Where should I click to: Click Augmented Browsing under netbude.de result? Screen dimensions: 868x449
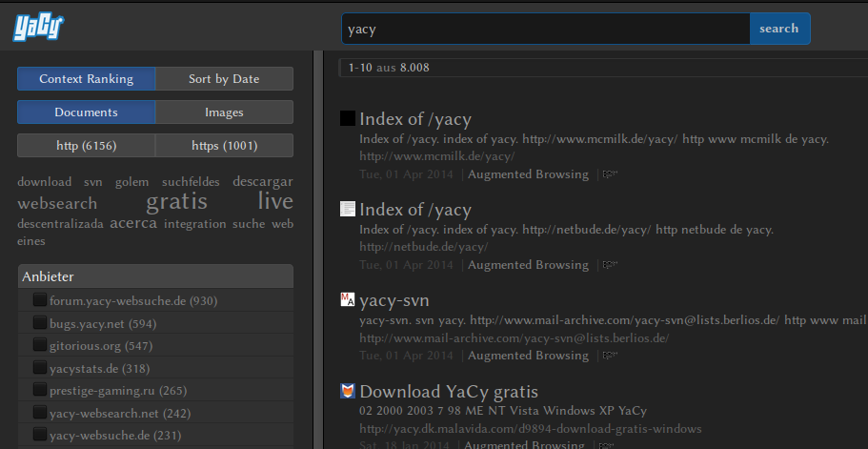click(x=528, y=265)
